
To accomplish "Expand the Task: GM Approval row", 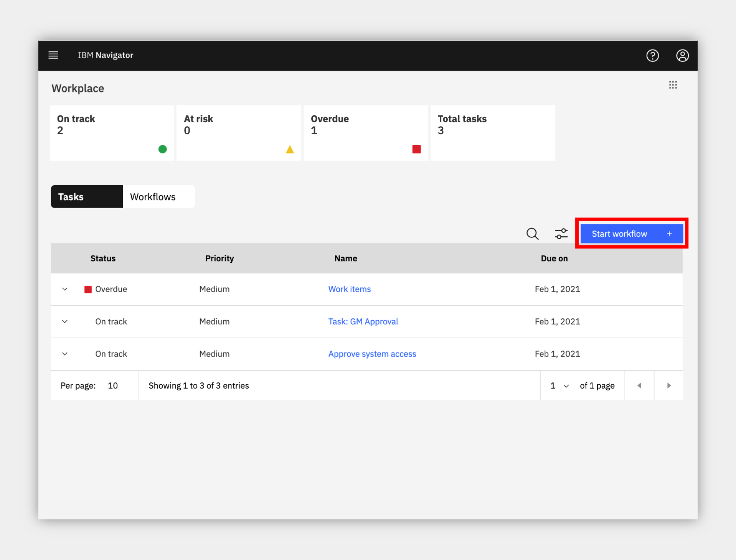I will [x=65, y=321].
